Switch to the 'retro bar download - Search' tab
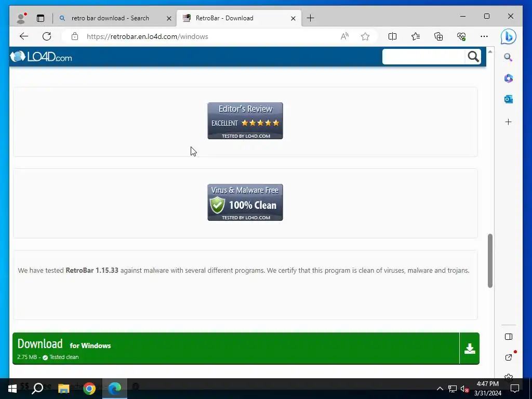The height and width of the screenshot is (399, 532). tap(110, 18)
